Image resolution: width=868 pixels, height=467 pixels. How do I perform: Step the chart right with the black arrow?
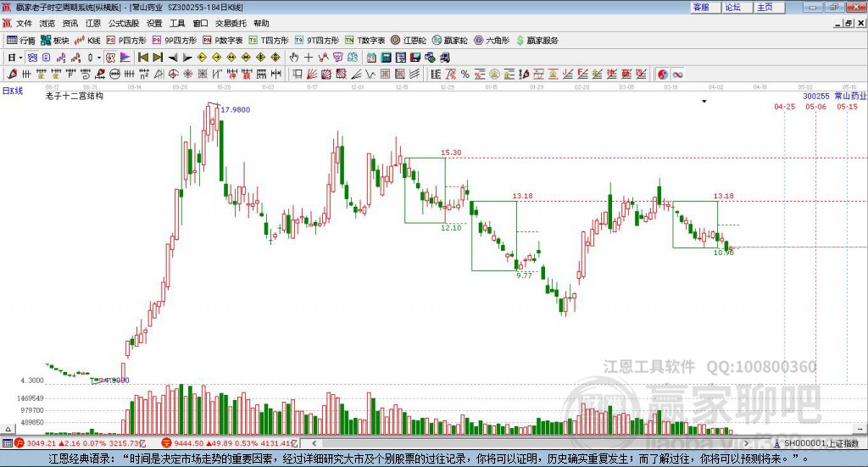(x=187, y=58)
